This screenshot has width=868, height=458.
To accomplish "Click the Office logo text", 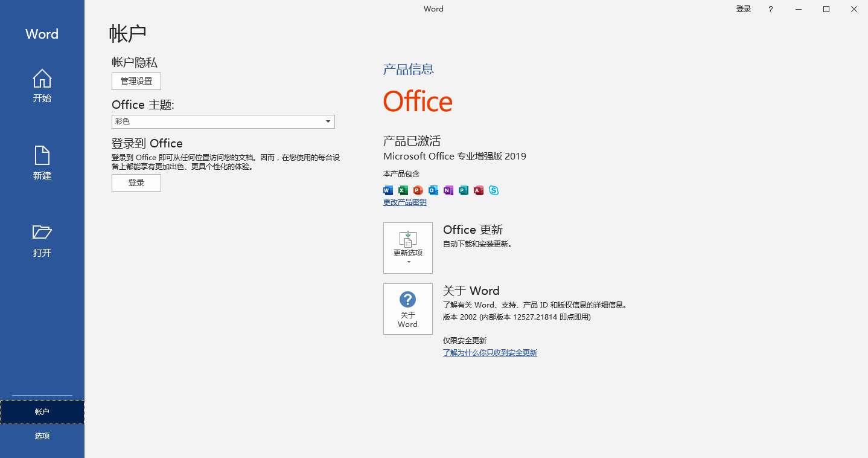I will (x=418, y=102).
